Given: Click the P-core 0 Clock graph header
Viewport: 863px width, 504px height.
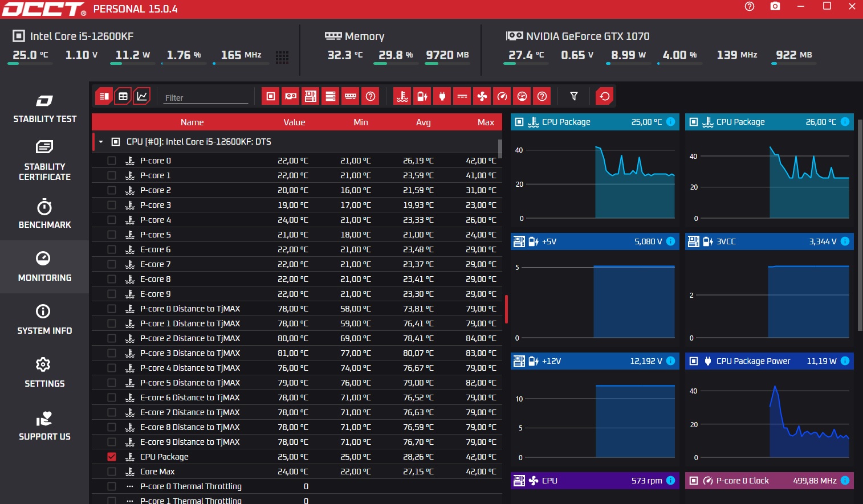Looking at the screenshot, I should [770, 480].
